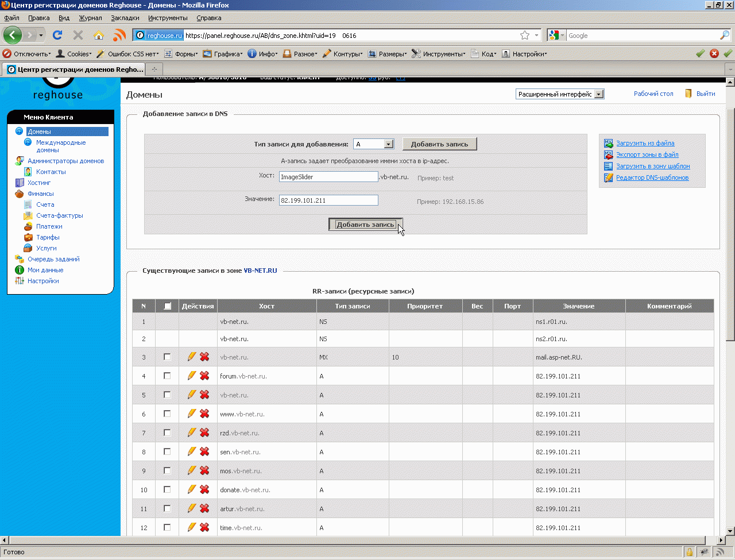Delete the rzd.vb-net.ru record

click(x=204, y=432)
